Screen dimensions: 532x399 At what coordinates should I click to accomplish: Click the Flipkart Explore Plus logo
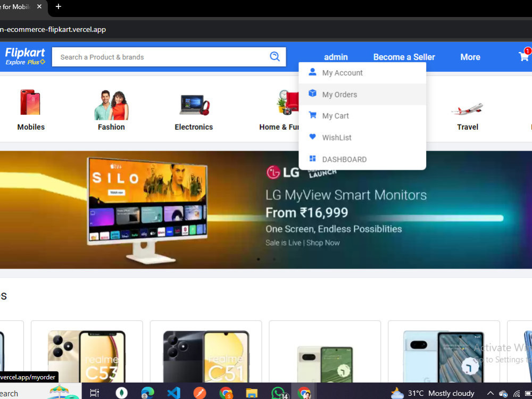(25, 57)
